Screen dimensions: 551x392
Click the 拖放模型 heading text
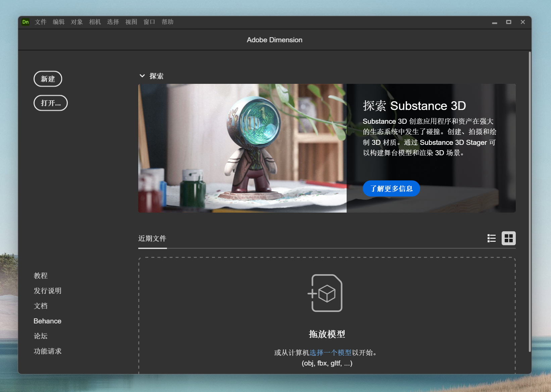[x=327, y=334]
